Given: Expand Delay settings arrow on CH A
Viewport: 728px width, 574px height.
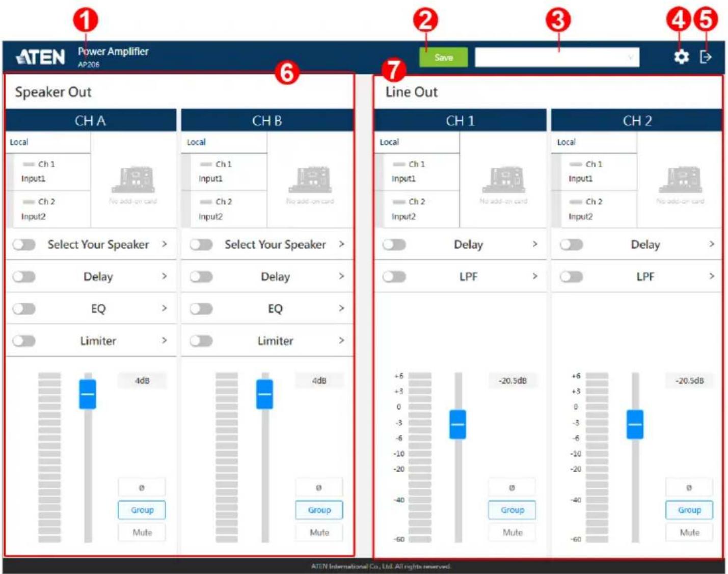Looking at the screenshot, I should coord(164,276).
